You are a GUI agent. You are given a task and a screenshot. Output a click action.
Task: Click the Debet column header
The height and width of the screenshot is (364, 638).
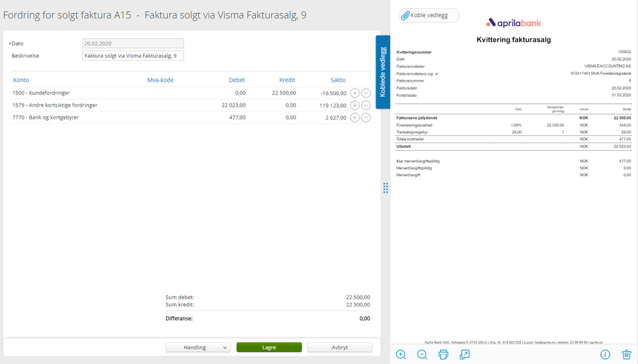[x=237, y=80]
